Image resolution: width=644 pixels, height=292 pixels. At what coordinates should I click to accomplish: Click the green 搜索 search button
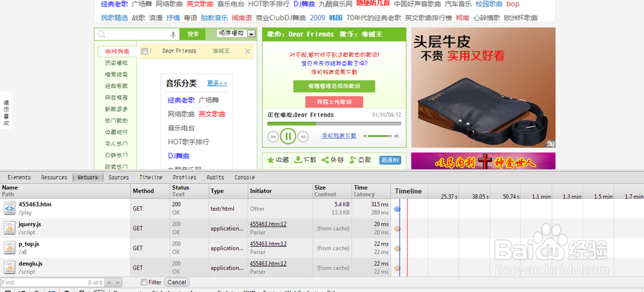(x=193, y=35)
